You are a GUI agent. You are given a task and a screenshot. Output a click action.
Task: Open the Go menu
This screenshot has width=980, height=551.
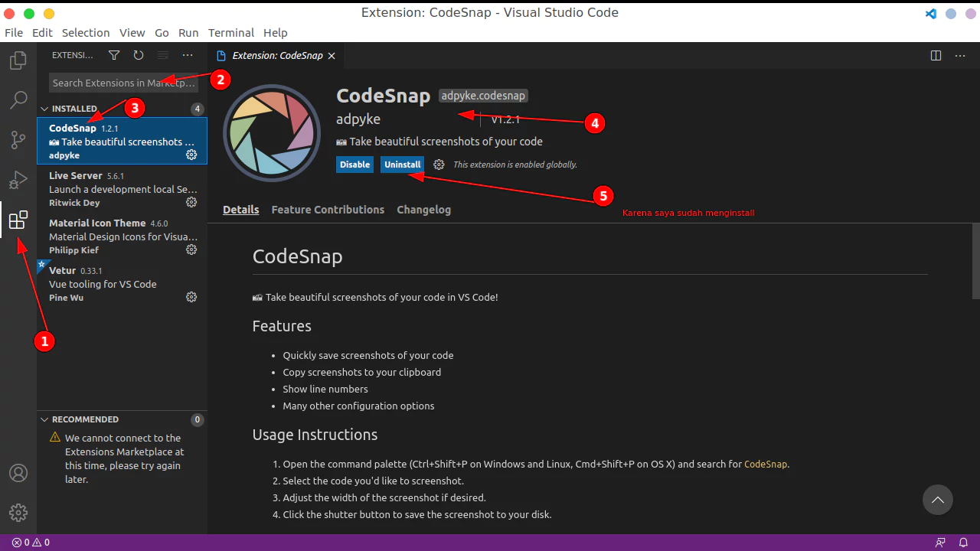(x=162, y=33)
